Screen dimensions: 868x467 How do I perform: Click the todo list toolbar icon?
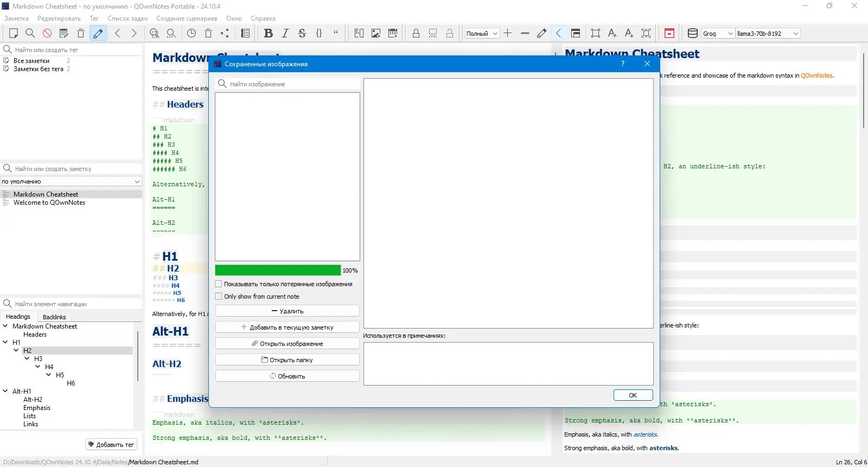pyautogui.click(x=245, y=33)
